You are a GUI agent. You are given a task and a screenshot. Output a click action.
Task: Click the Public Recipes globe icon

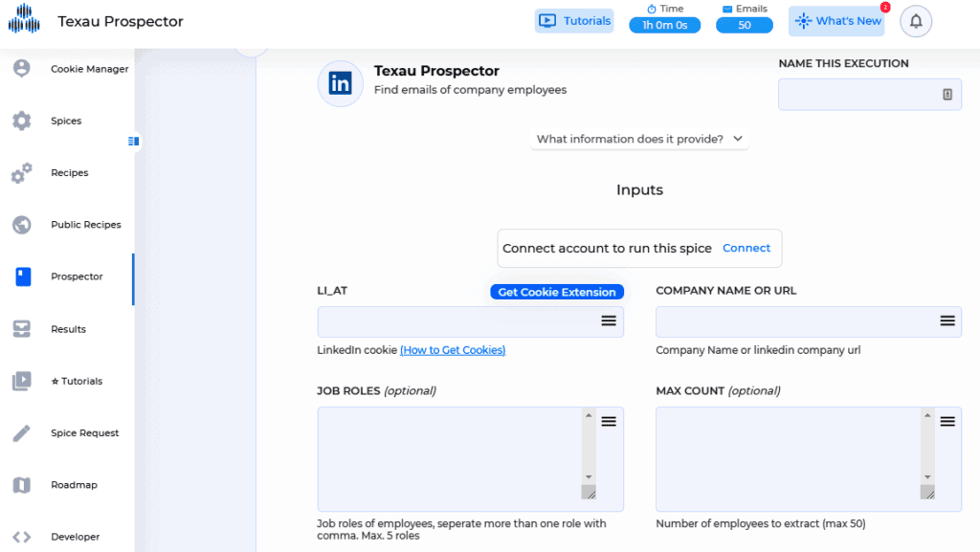(22, 225)
